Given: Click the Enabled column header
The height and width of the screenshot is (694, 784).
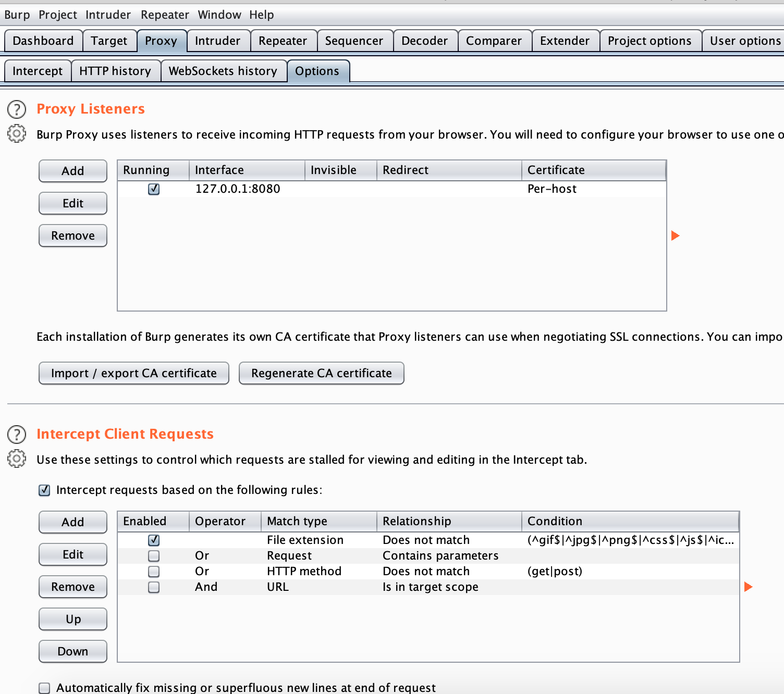Looking at the screenshot, I should pos(153,522).
